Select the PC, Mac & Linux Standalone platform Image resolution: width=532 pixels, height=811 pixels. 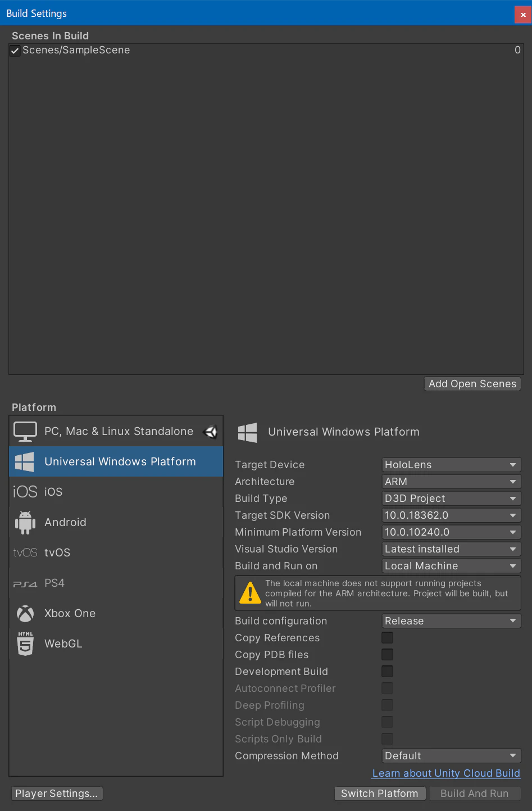(x=116, y=432)
